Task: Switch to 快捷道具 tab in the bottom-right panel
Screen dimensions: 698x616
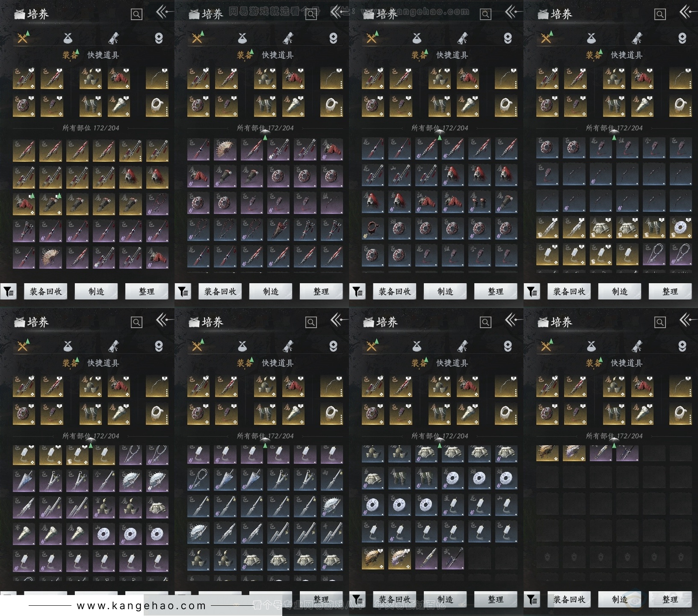Action: [627, 363]
